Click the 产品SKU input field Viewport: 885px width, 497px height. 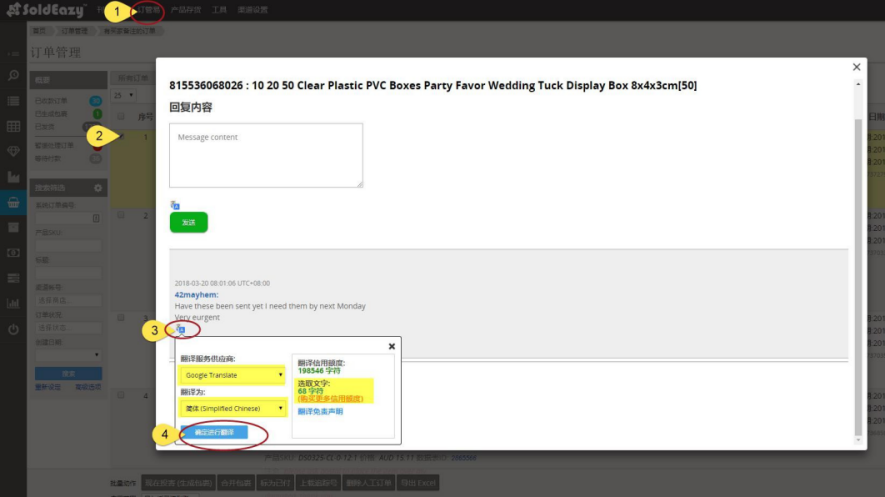pos(68,245)
